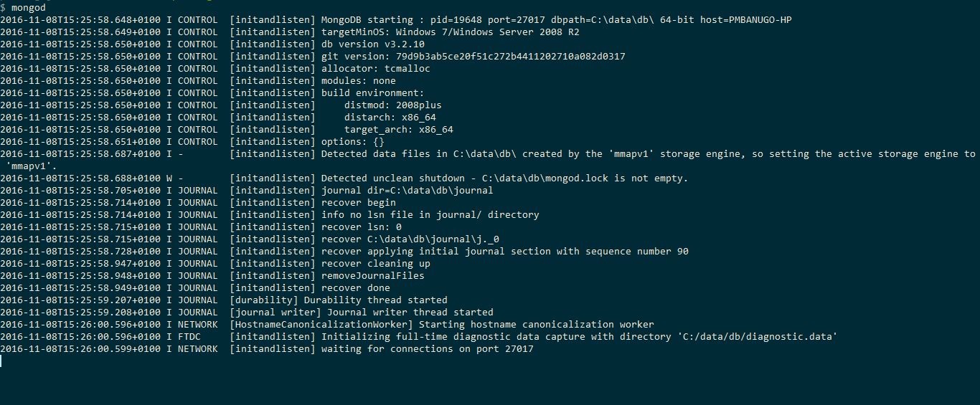The width and height of the screenshot is (980, 405).
Task: Click the "distmod: 2008plus" build value
Action: pyautogui.click(x=392, y=105)
